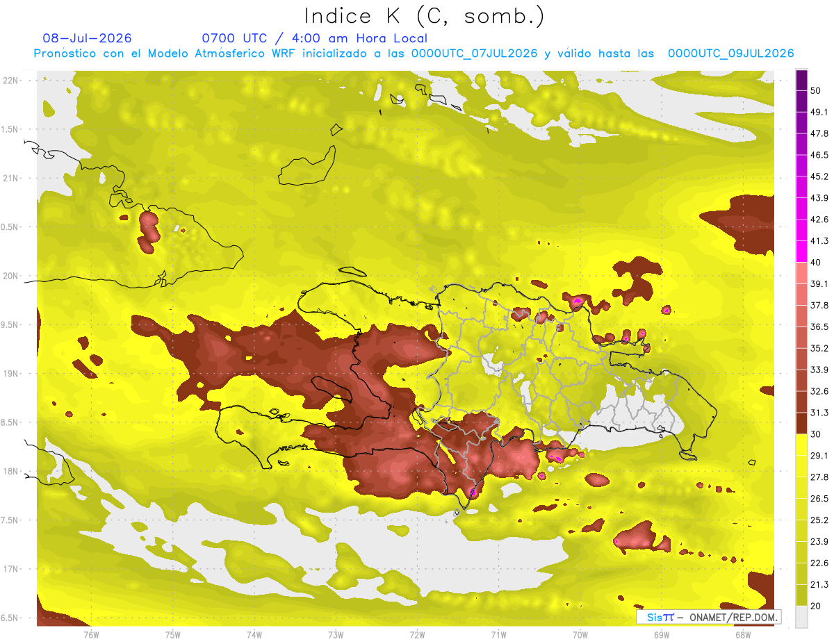Click the legend value '21.3'
This screenshot has width=834, height=644.
click(819, 585)
